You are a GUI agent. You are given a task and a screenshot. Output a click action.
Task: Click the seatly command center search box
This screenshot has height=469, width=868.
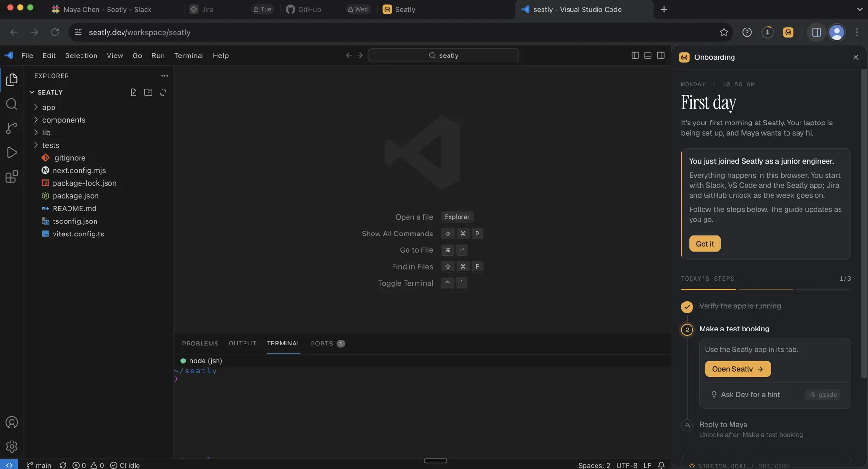(443, 55)
